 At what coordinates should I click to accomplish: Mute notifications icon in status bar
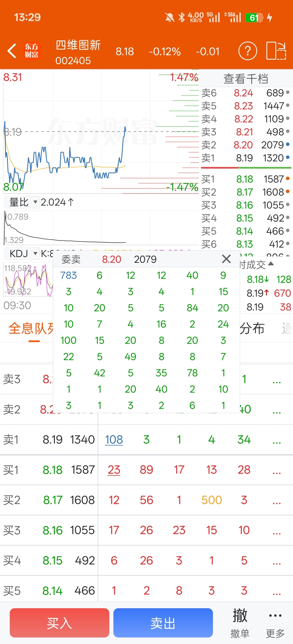click(x=170, y=18)
